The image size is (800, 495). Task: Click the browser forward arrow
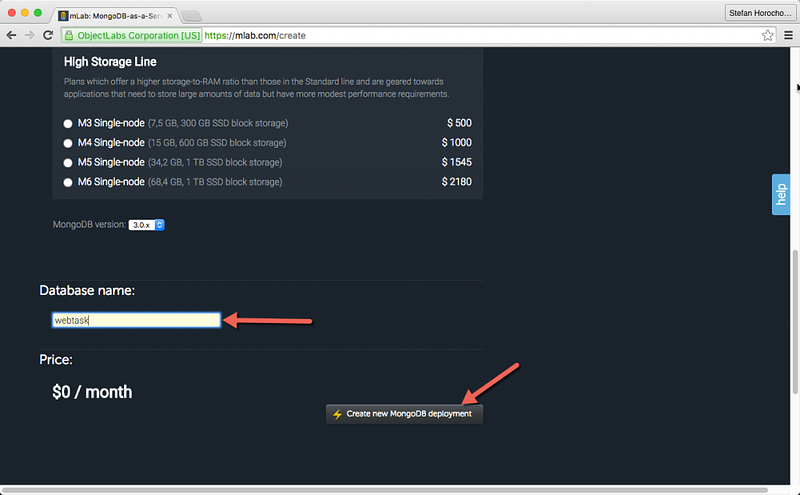pos(30,35)
